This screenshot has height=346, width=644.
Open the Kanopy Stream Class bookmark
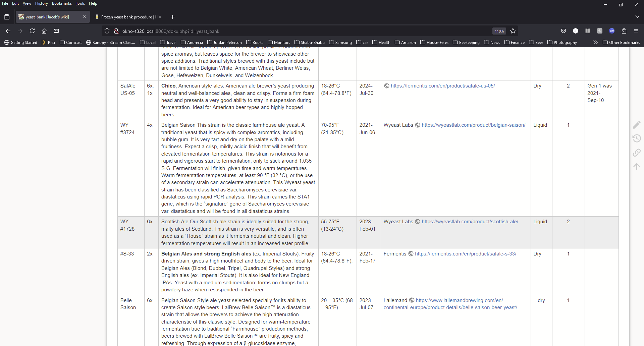111,42
